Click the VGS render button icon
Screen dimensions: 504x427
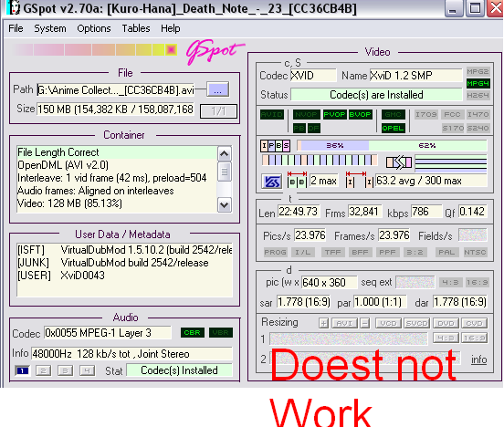(x=272, y=182)
